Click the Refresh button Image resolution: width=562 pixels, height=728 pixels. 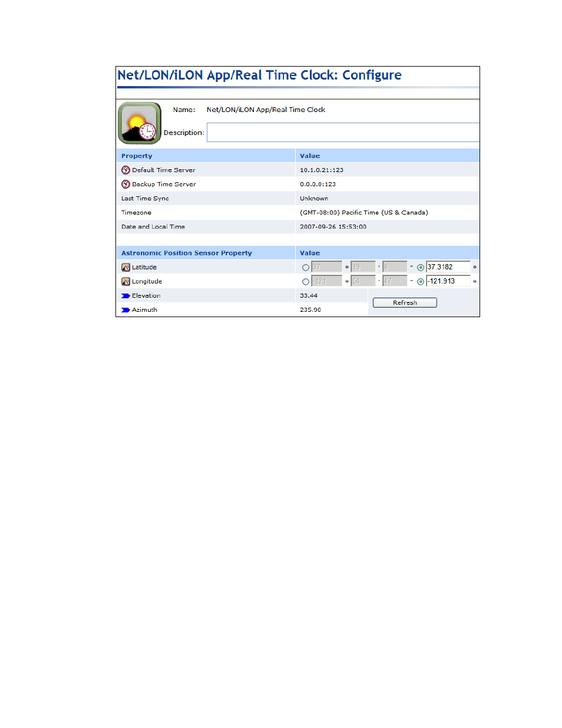click(x=405, y=303)
